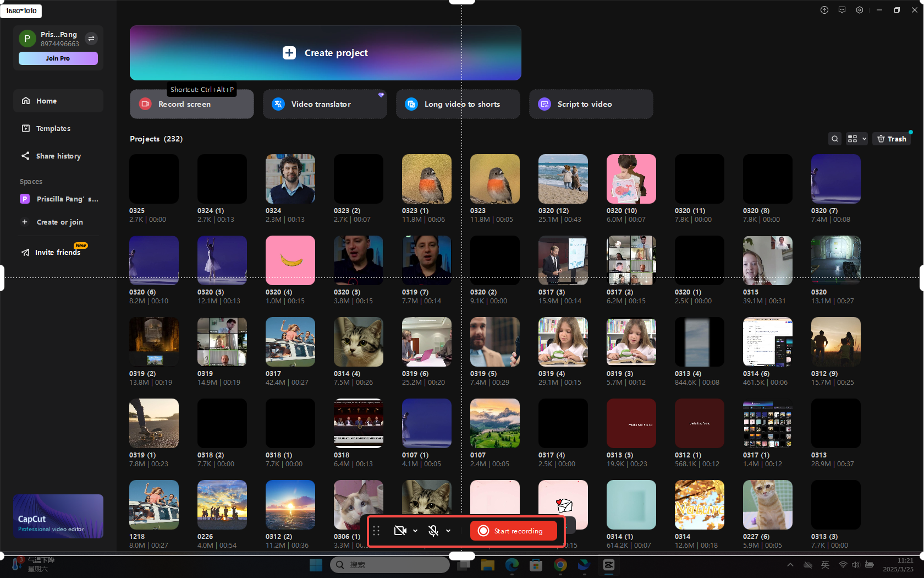This screenshot has height=578, width=924.
Task: Open the camera options chevron
Action: tap(415, 531)
